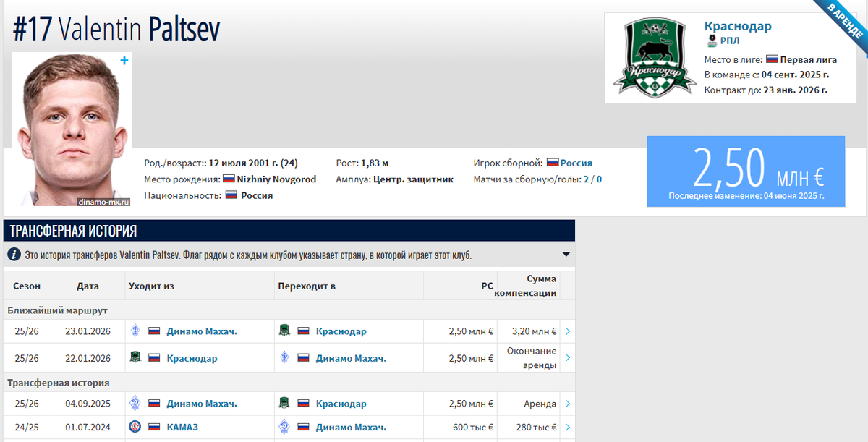Screen dimensions: 868x442
Task: Open Динамо Махач. link in 04.09.2025 row
Action: pyautogui.click(x=202, y=404)
